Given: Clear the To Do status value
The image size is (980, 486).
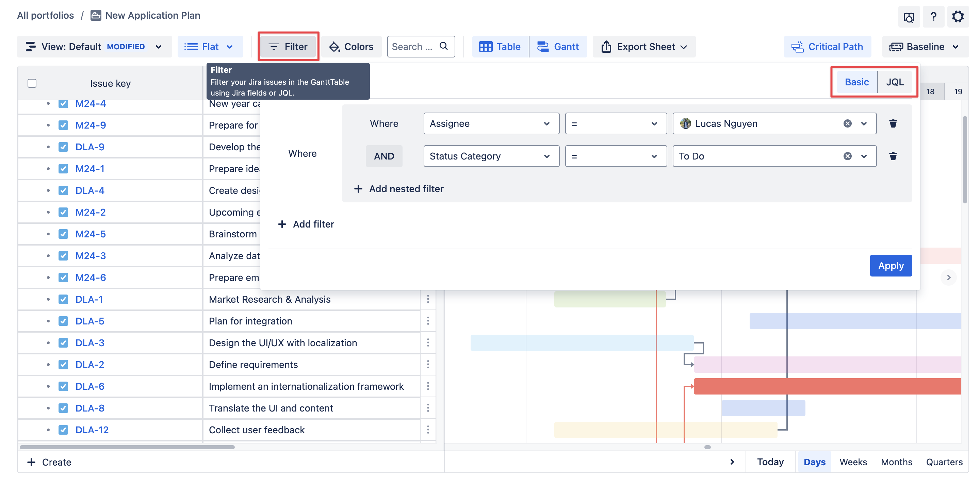Looking at the screenshot, I should tap(847, 156).
